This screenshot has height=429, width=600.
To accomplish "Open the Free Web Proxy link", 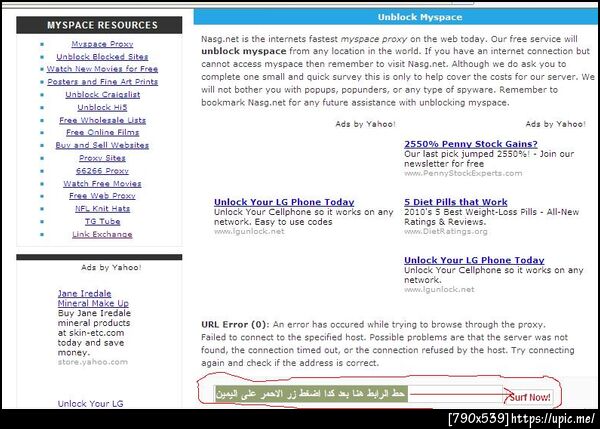I will (102, 196).
